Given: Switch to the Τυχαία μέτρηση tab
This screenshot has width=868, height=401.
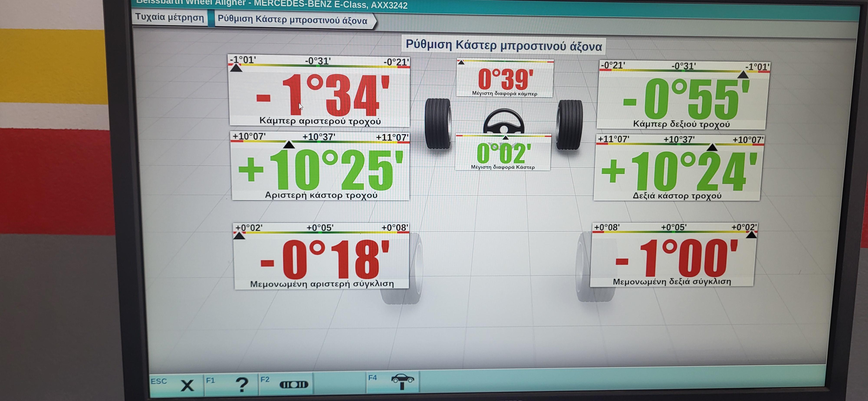Looking at the screenshot, I should click(x=169, y=17).
